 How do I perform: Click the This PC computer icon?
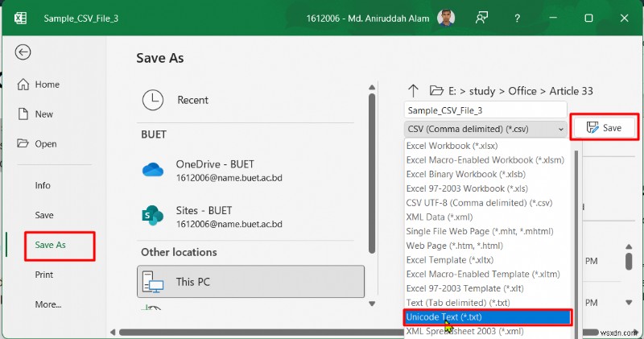point(153,282)
